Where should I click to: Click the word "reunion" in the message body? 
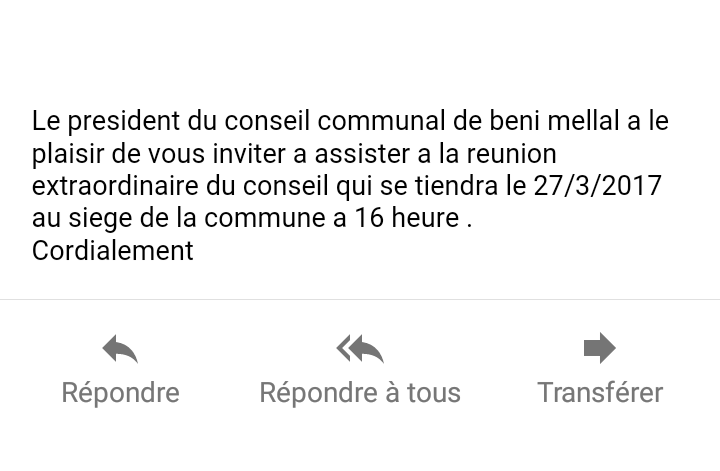(x=512, y=154)
